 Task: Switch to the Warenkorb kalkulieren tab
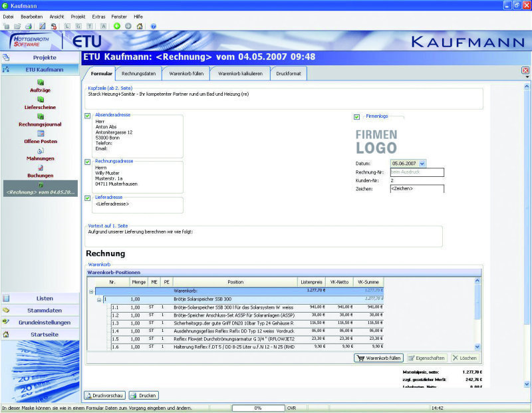tap(240, 74)
